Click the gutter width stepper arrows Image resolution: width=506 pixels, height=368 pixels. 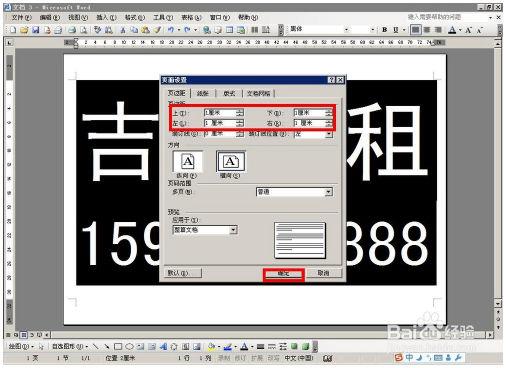point(240,134)
